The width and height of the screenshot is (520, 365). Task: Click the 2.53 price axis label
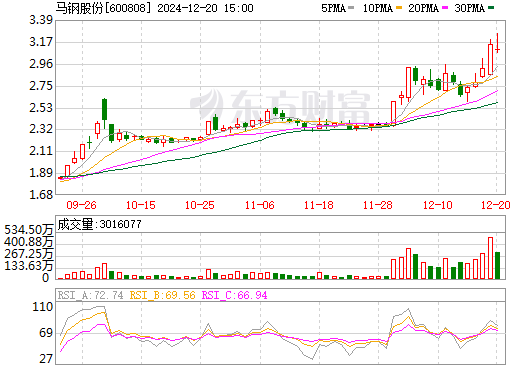(41, 108)
